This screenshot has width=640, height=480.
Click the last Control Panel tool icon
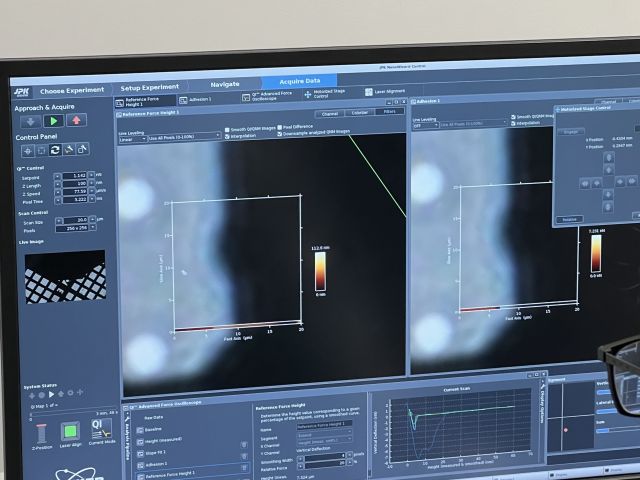(x=83, y=149)
